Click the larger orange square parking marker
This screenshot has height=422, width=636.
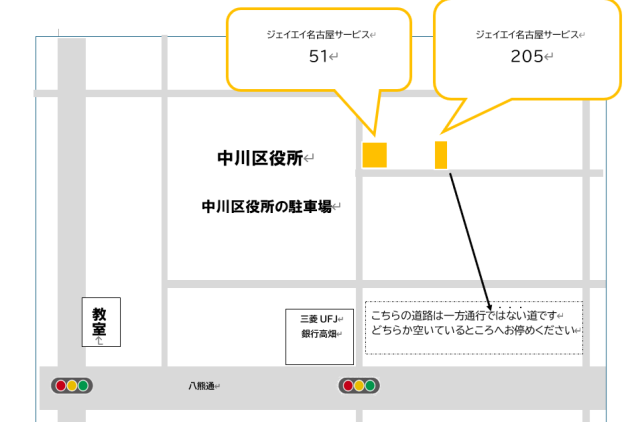pyautogui.click(x=374, y=155)
